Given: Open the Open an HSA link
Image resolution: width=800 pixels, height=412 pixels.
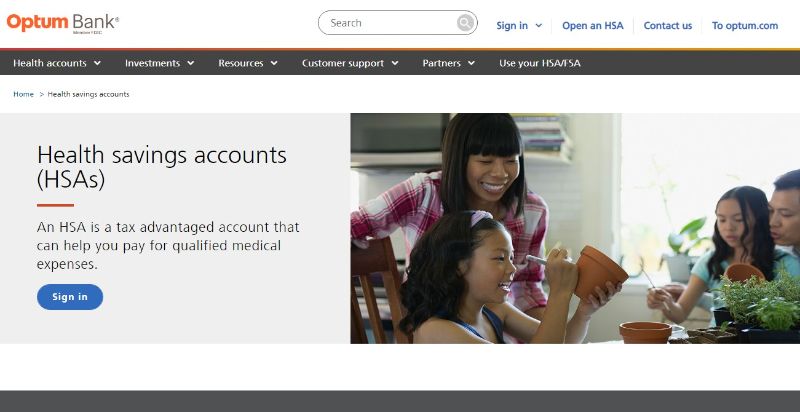Looking at the screenshot, I should pyautogui.click(x=593, y=25).
